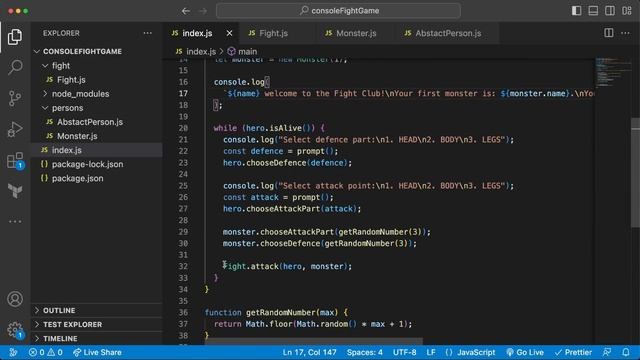Click Go Live in status bar
Screen dimensions: 640x360
point(525,352)
